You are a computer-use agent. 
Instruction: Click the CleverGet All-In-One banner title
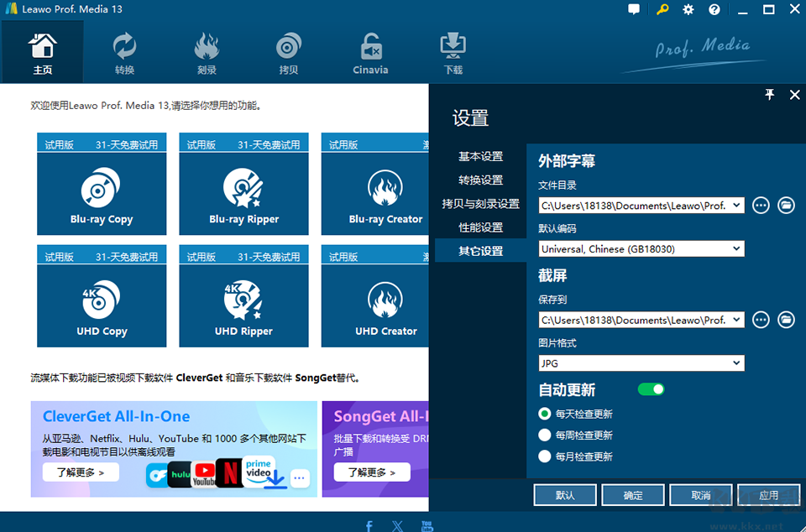click(116, 416)
